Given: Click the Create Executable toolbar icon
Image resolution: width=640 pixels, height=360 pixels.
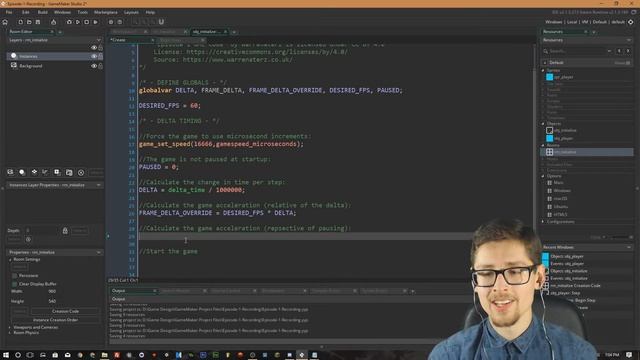Looking at the screenshot, I should coord(96,22).
